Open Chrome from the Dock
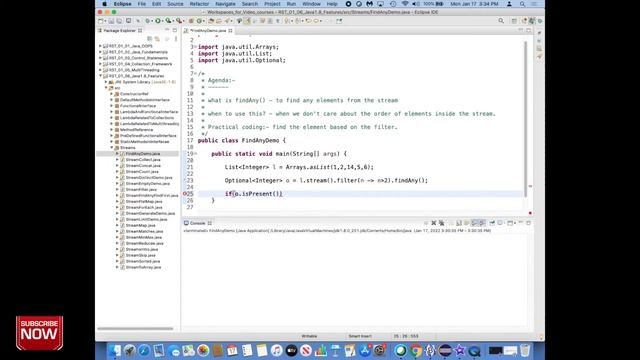The image size is (640, 360). click(x=416, y=351)
